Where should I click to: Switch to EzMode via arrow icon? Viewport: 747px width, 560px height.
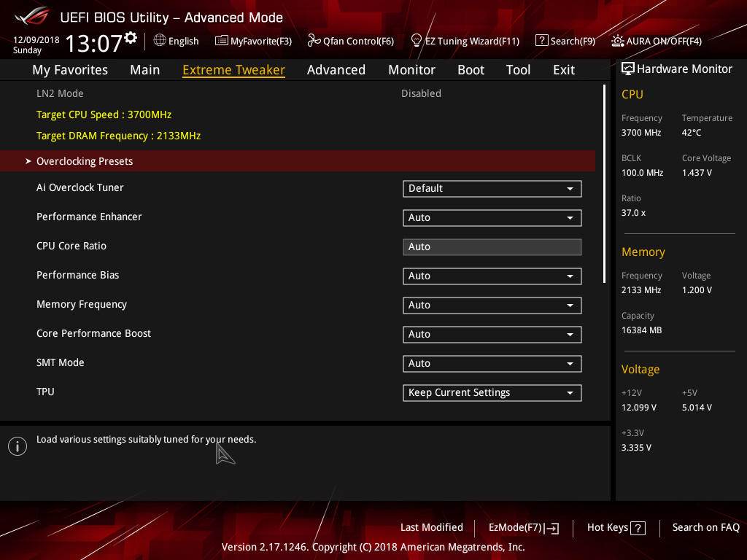[x=551, y=528]
